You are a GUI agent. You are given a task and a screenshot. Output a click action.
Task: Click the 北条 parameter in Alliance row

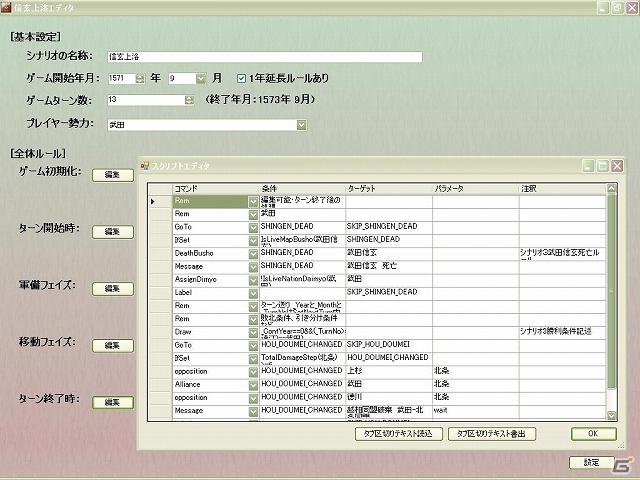pyautogui.click(x=476, y=384)
